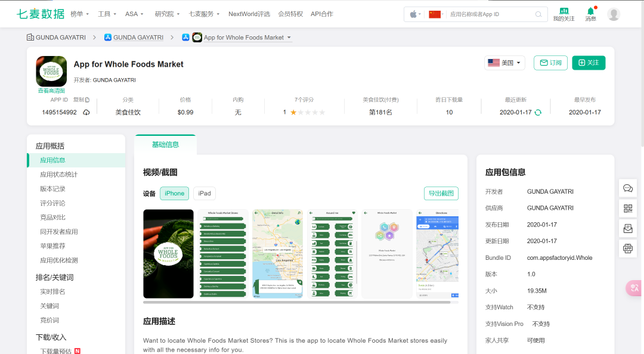
Task: Select 竞价词 bid words in sidebar
Action: pos(49,320)
